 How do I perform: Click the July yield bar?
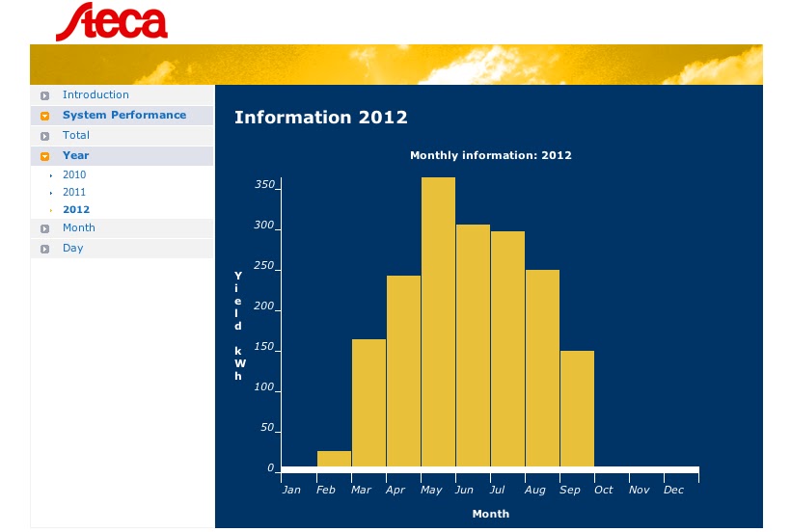pyautogui.click(x=508, y=349)
